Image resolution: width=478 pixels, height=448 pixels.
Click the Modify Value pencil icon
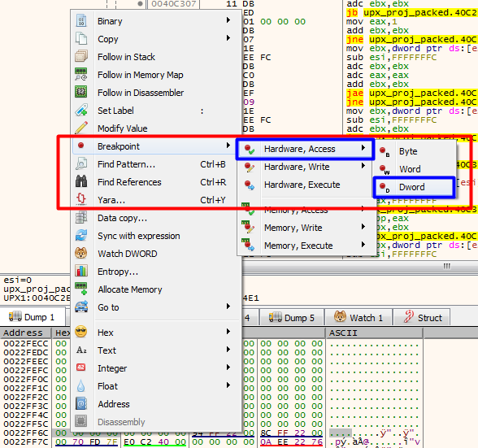(81, 128)
